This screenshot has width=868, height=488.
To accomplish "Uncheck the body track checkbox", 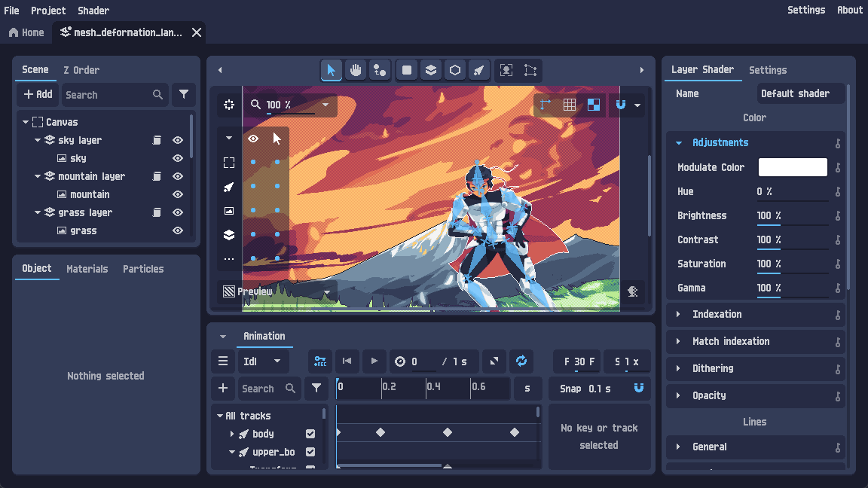I will coord(309,434).
